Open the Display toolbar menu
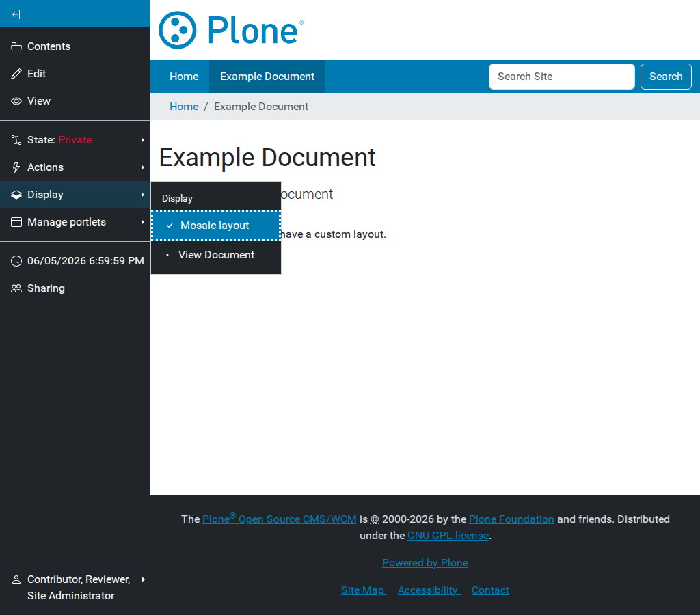 pos(75,195)
